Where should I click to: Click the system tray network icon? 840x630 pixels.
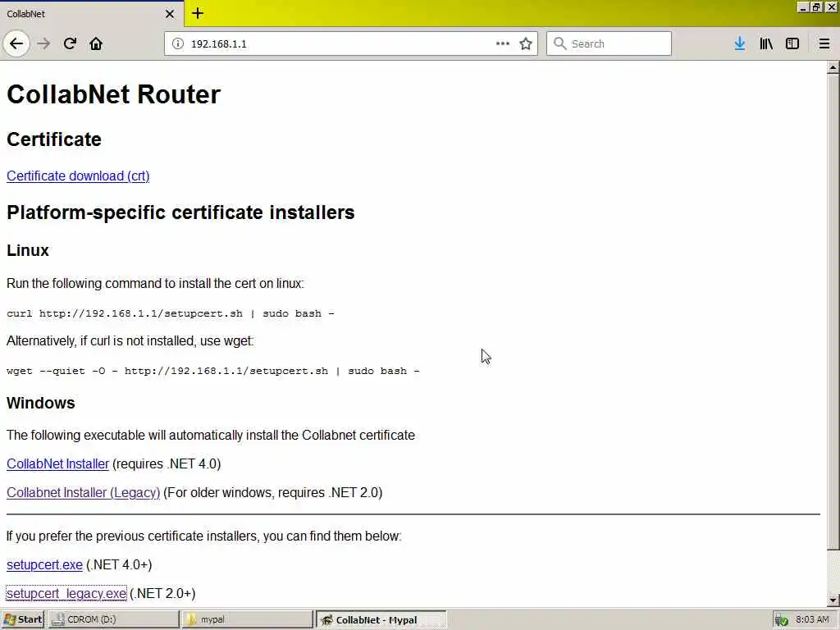click(x=782, y=620)
